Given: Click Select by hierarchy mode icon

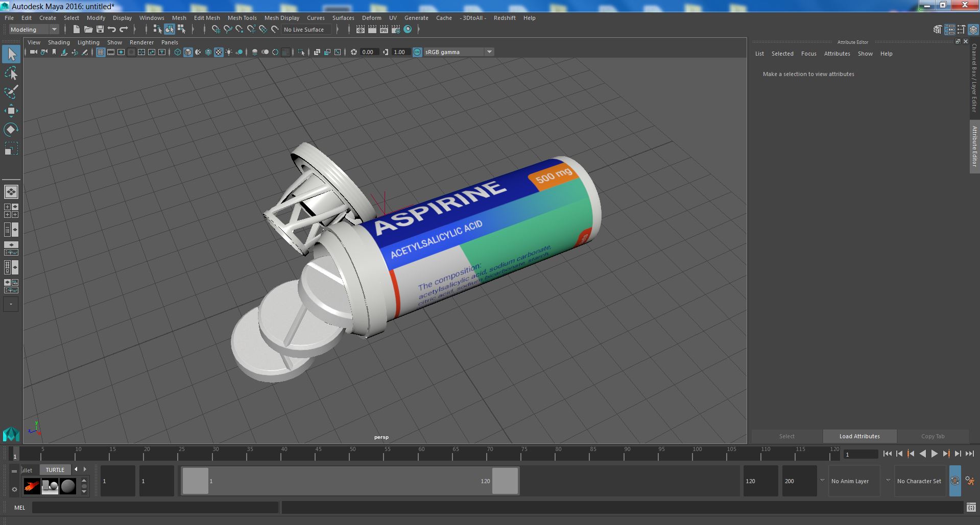Looking at the screenshot, I should pyautogui.click(x=158, y=30).
